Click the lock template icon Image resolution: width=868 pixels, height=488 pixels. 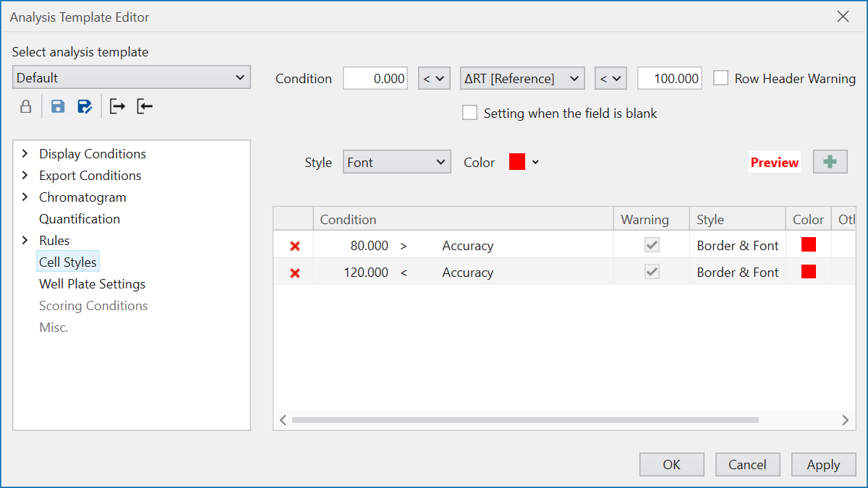click(x=25, y=107)
